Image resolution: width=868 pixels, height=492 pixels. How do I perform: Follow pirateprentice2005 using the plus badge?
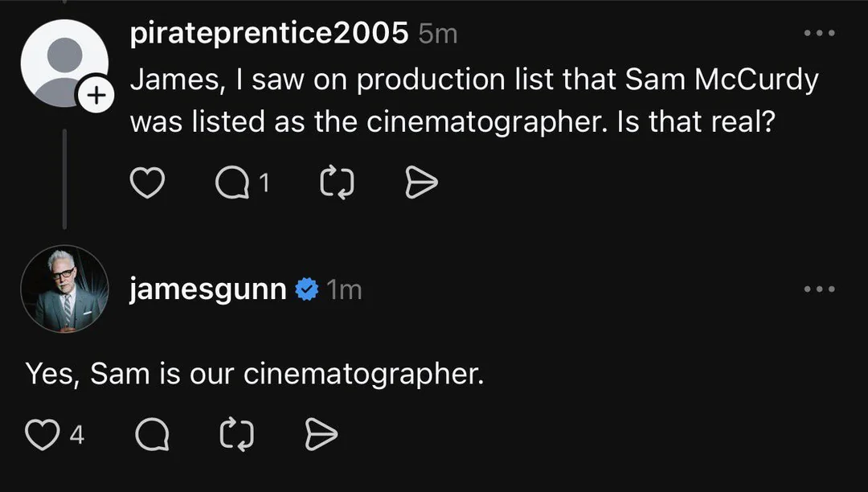94,96
